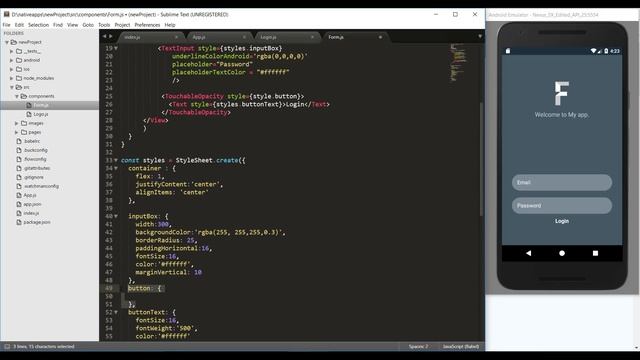Open the Help menu
The image size is (640, 360).
pyautogui.click(x=170, y=25)
